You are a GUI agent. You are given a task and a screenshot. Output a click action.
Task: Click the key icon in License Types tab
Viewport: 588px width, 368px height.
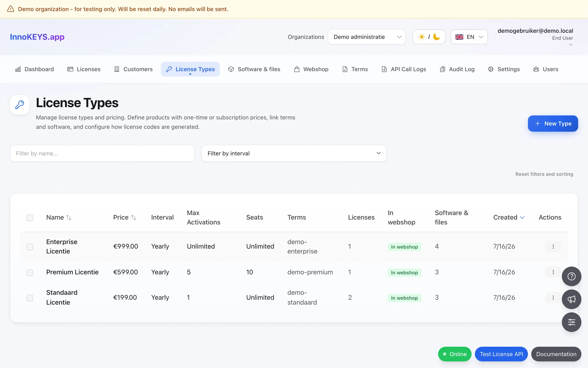[x=169, y=69]
